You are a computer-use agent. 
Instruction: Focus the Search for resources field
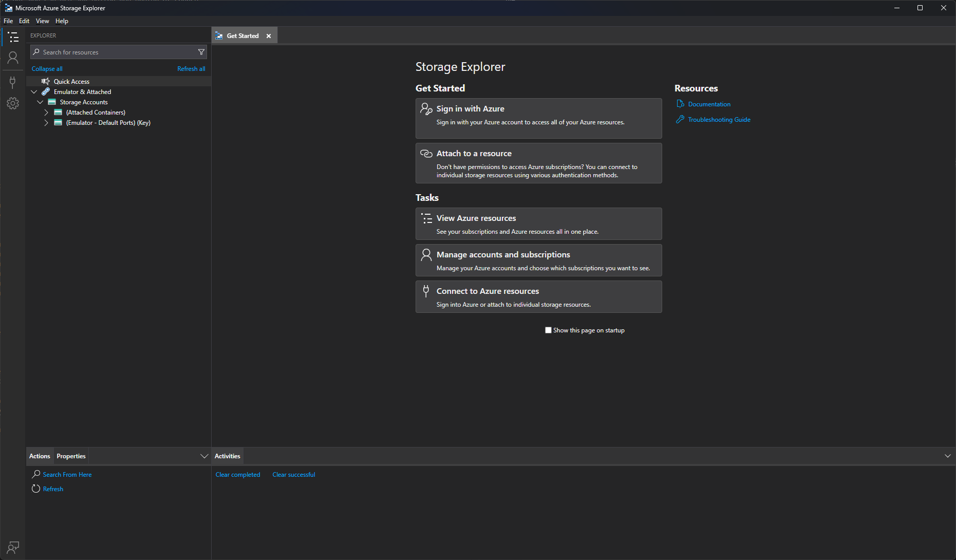click(118, 52)
